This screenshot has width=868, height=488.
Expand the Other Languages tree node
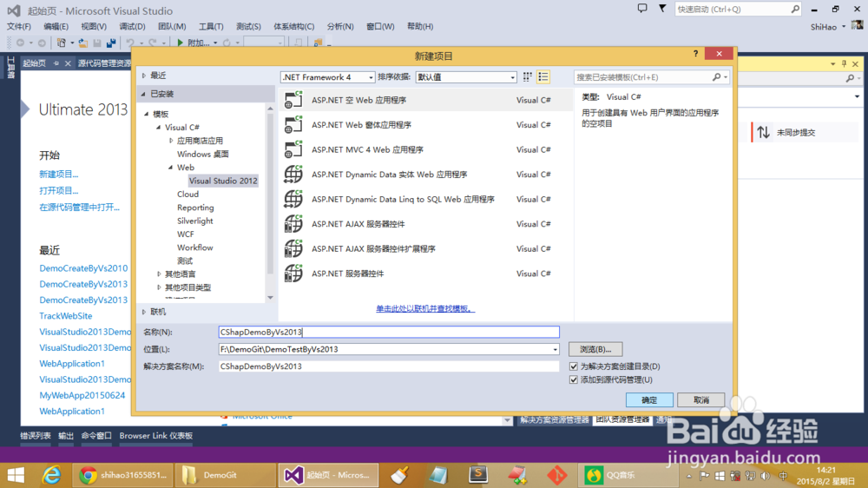[159, 274]
